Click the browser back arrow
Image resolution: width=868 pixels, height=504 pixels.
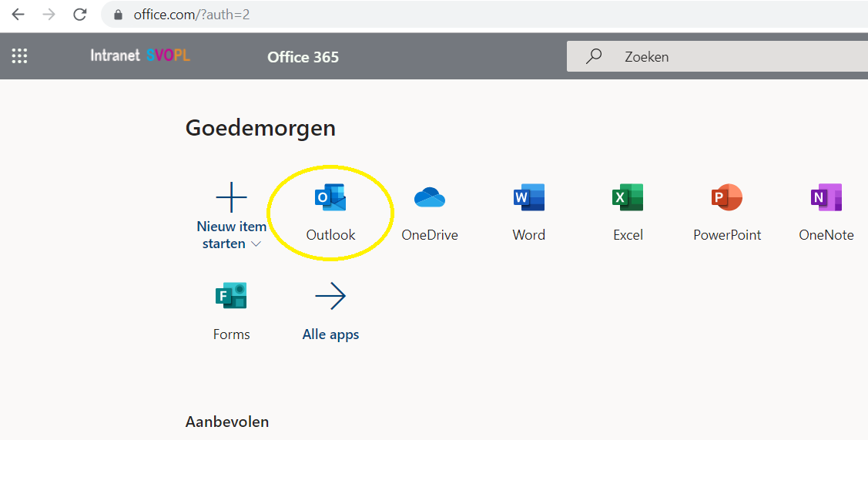[18, 15]
